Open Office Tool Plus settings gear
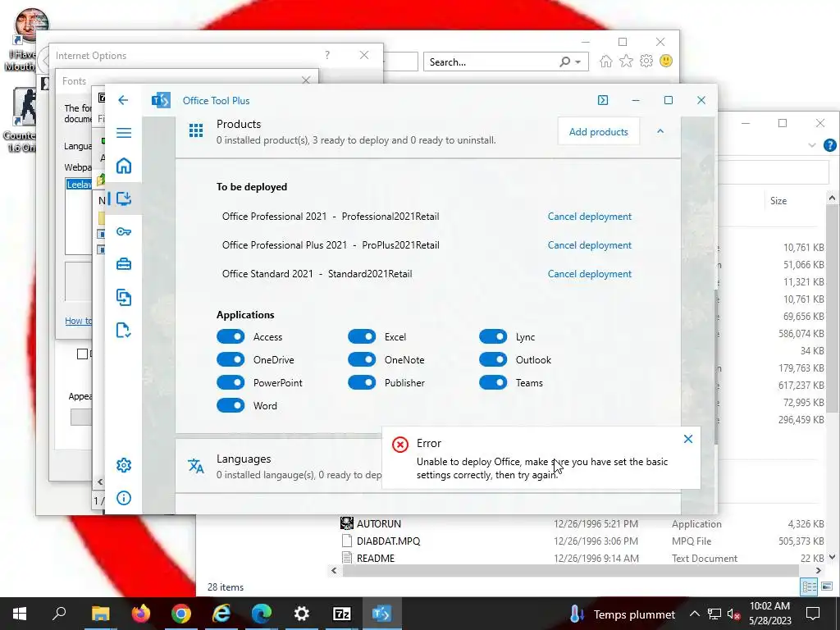The width and height of the screenshot is (840, 630). pos(124,465)
